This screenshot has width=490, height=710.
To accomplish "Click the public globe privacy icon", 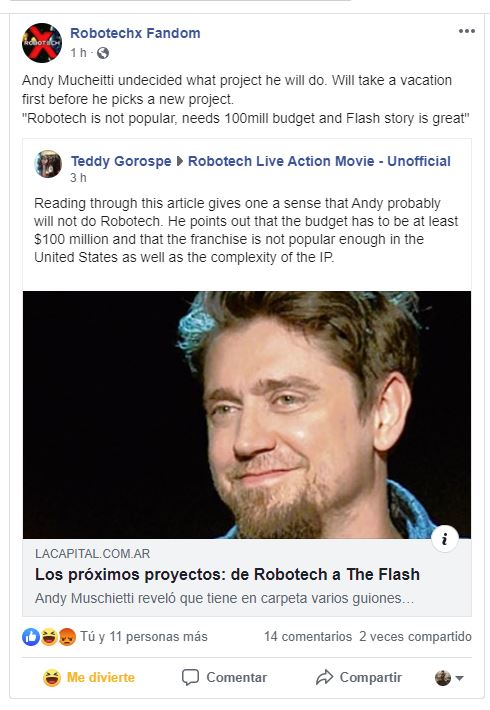I will (103, 53).
